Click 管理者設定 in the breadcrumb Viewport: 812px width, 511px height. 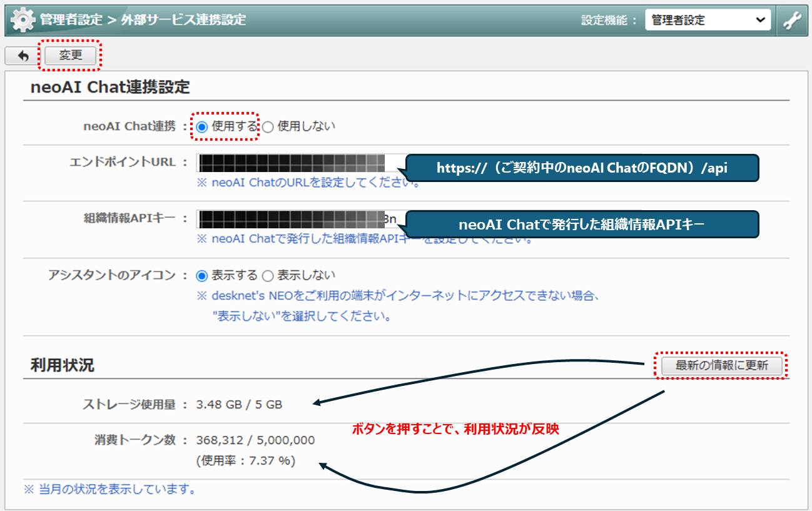[x=71, y=20]
